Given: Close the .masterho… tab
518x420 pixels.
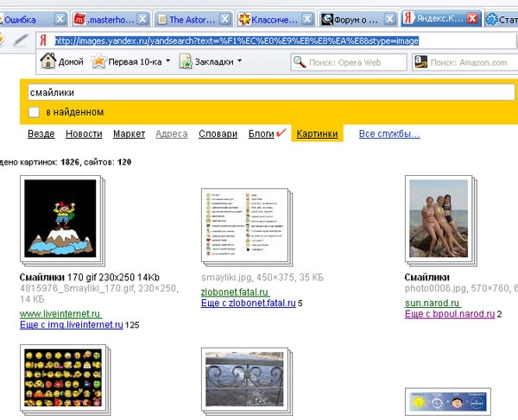Looking at the screenshot, I should 142,20.
